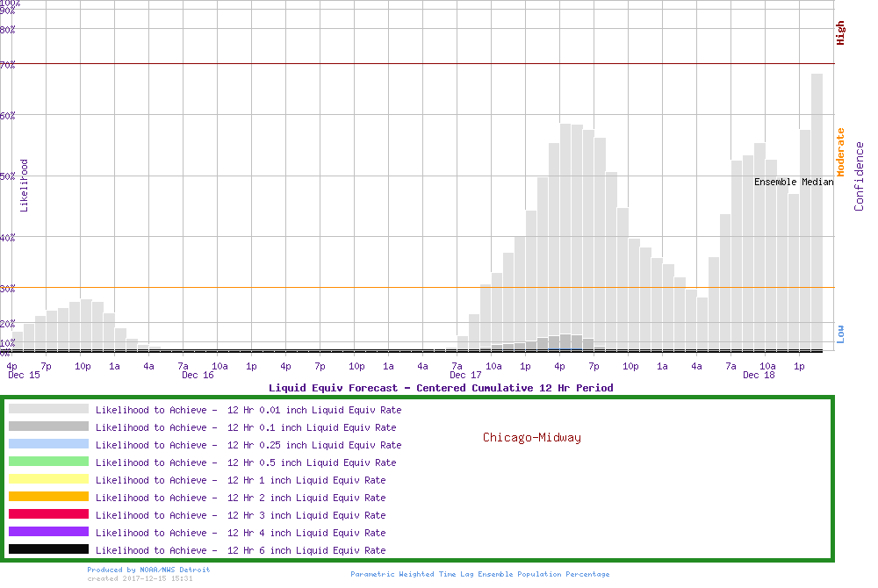Click the Parametric Weighted Time Lag footer text
The image size is (878, 588).
(x=479, y=574)
